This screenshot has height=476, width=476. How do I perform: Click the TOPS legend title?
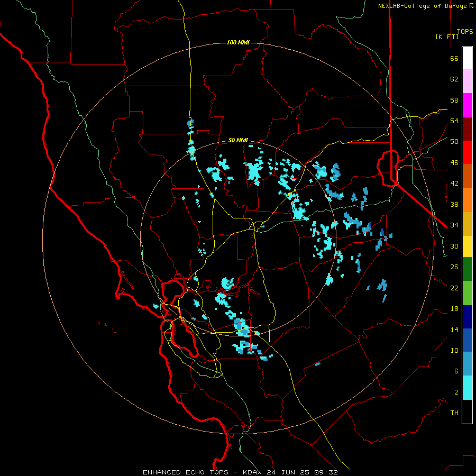[465, 31]
